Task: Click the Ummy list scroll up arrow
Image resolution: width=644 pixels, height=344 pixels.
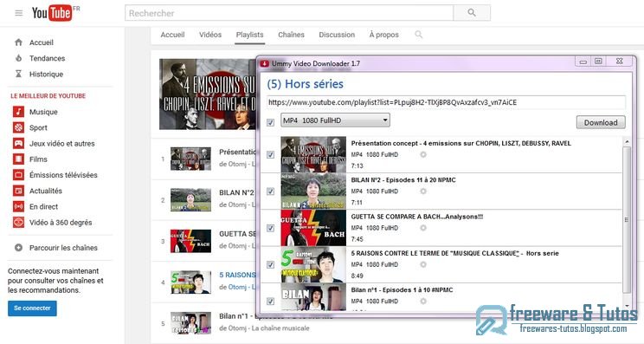Action: click(x=627, y=142)
